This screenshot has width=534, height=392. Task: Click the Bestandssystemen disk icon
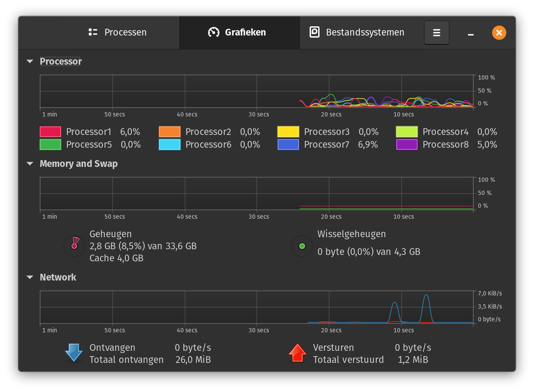point(315,32)
